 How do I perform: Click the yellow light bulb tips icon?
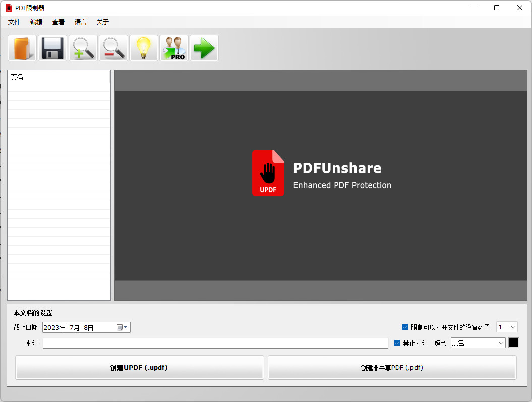(144, 48)
